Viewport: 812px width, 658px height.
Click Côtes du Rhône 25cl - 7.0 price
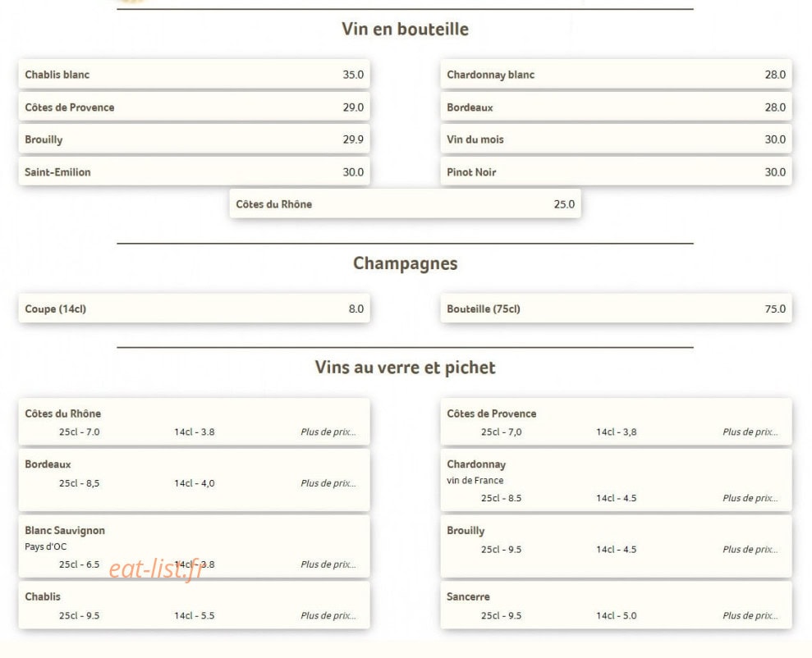80,432
